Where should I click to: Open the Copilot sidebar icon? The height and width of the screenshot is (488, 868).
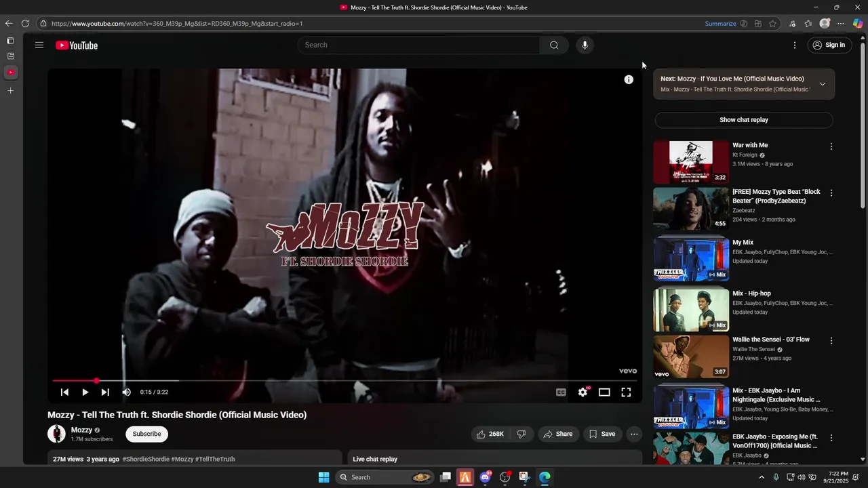point(858,24)
